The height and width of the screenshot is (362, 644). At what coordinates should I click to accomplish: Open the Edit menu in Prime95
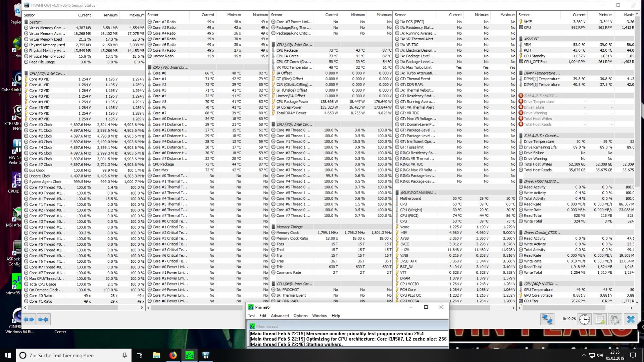[263, 316]
